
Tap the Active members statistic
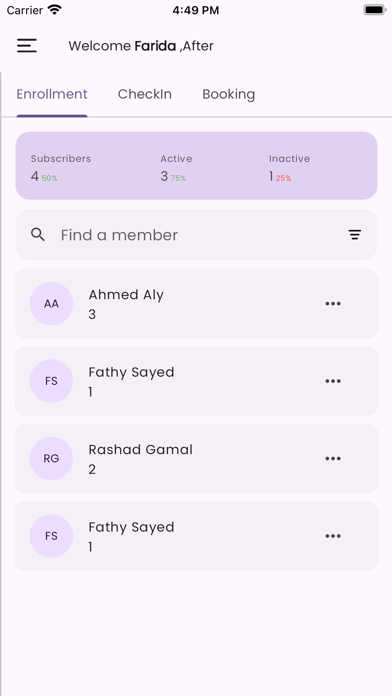click(x=176, y=168)
